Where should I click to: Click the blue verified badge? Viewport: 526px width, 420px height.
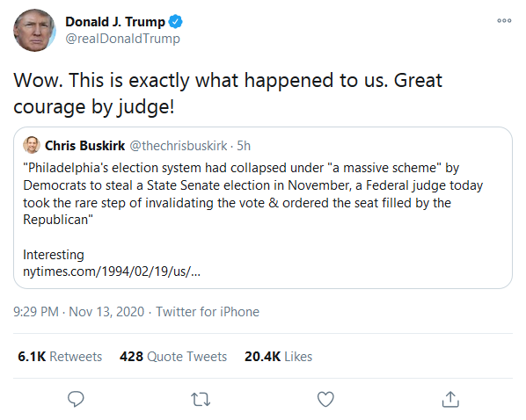pyautogui.click(x=175, y=22)
